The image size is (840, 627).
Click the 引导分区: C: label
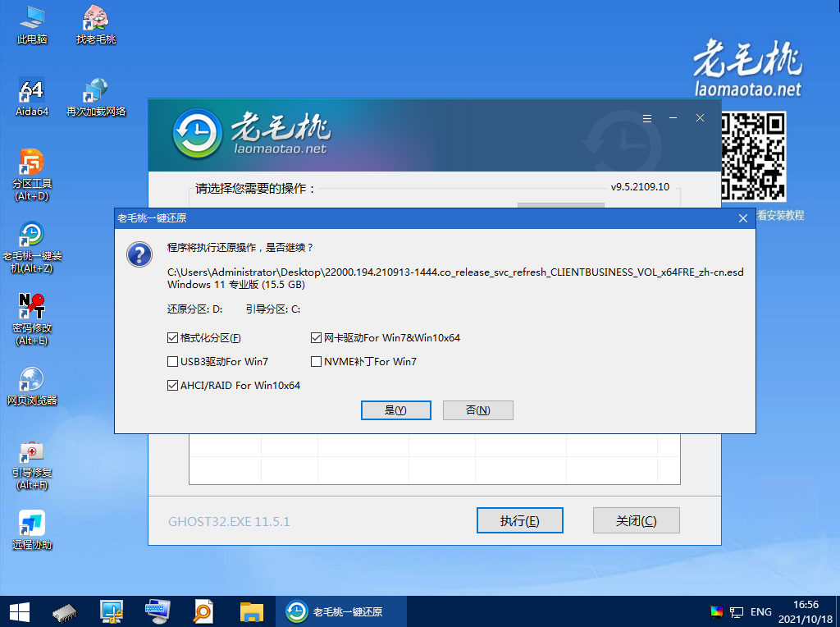tap(272, 309)
